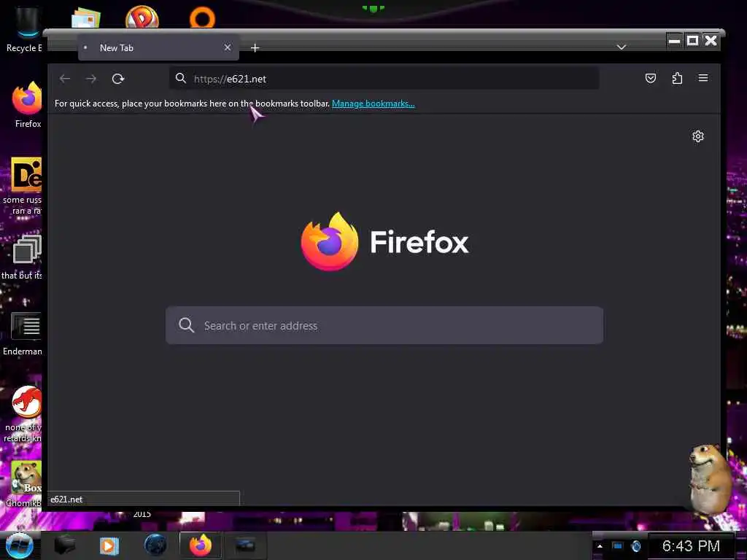Open Pocket via the save-to-Pocket icon

(x=650, y=78)
